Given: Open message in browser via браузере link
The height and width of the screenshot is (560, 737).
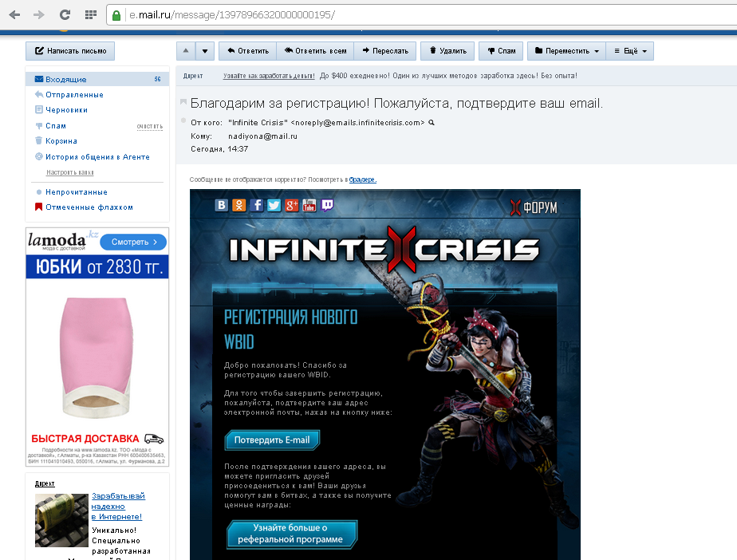Looking at the screenshot, I should (362, 179).
